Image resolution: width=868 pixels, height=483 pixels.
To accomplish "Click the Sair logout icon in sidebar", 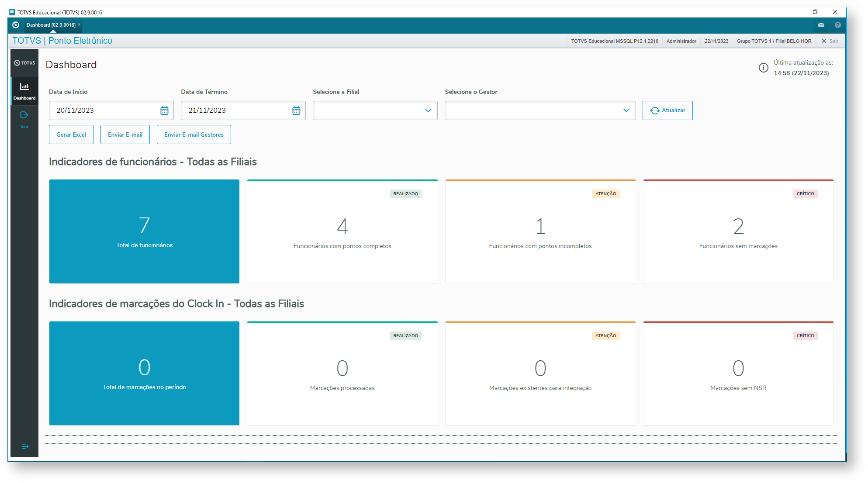I will 24,116.
